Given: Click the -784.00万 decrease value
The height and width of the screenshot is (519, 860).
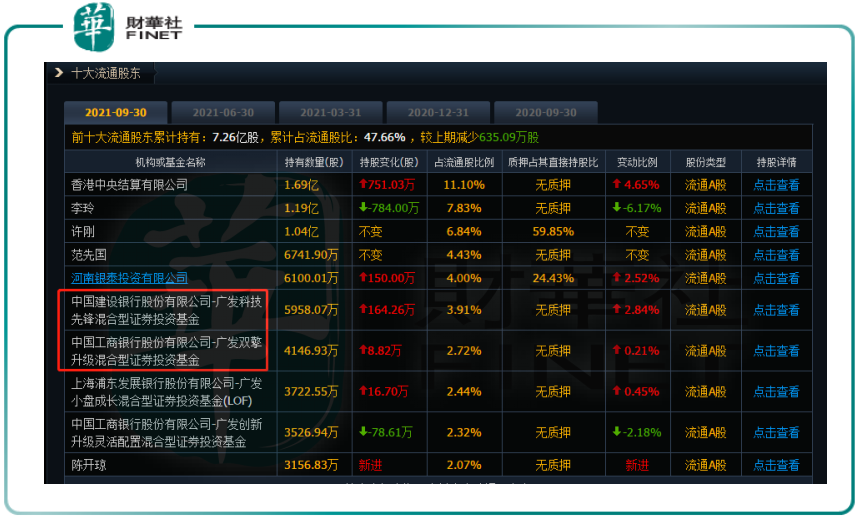Looking at the screenshot, I should [x=389, y=208].
